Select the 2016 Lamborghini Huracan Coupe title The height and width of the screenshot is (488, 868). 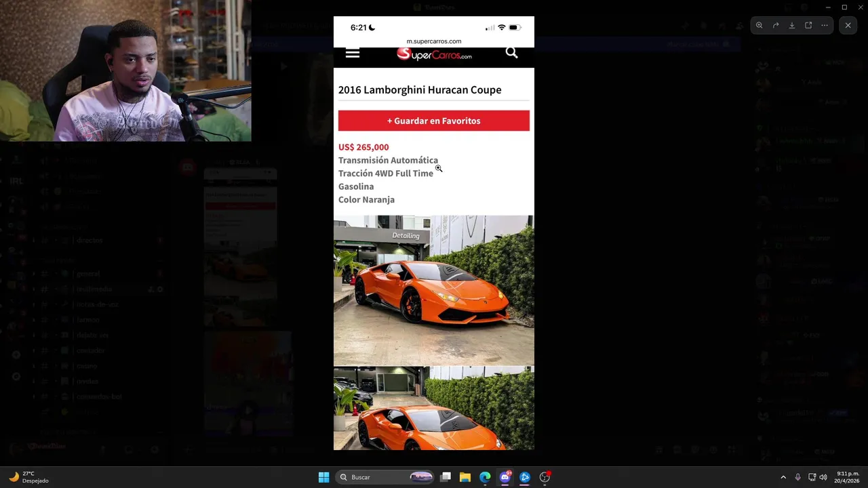point(420,89)
